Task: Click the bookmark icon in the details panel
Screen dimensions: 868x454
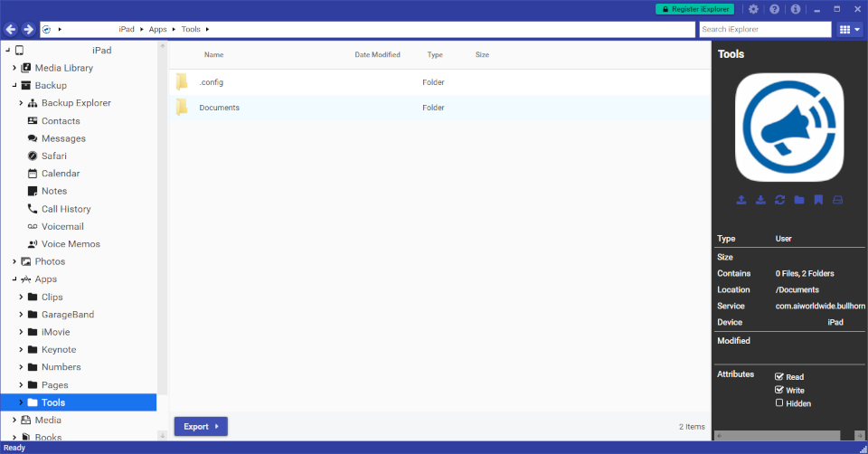Action: 818,200
